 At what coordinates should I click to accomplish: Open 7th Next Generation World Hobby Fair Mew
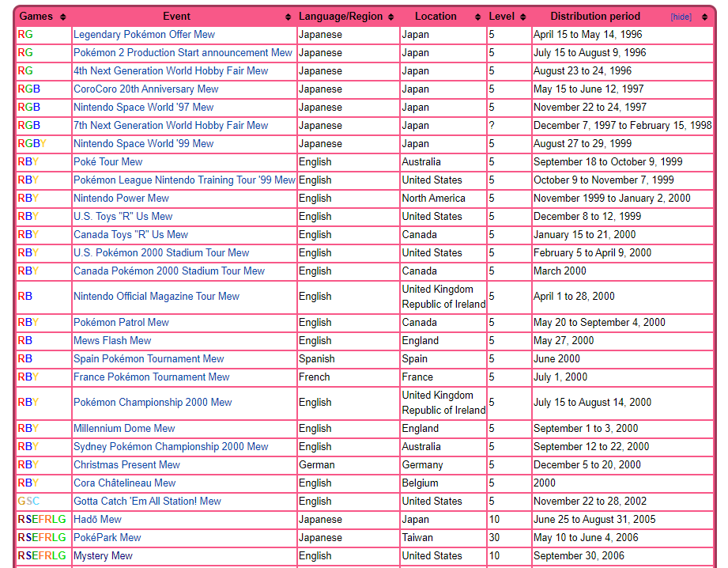pos(171,125)
